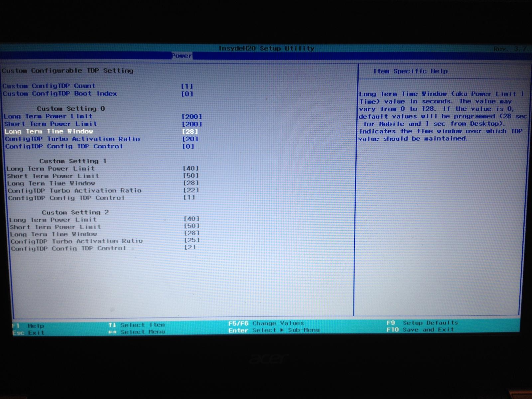This screenshot has height=399, width=532.
Task: Click Setting 2 Short Term Power Limit value [50]
Action: pyautogui.click(x=192, y=226)
